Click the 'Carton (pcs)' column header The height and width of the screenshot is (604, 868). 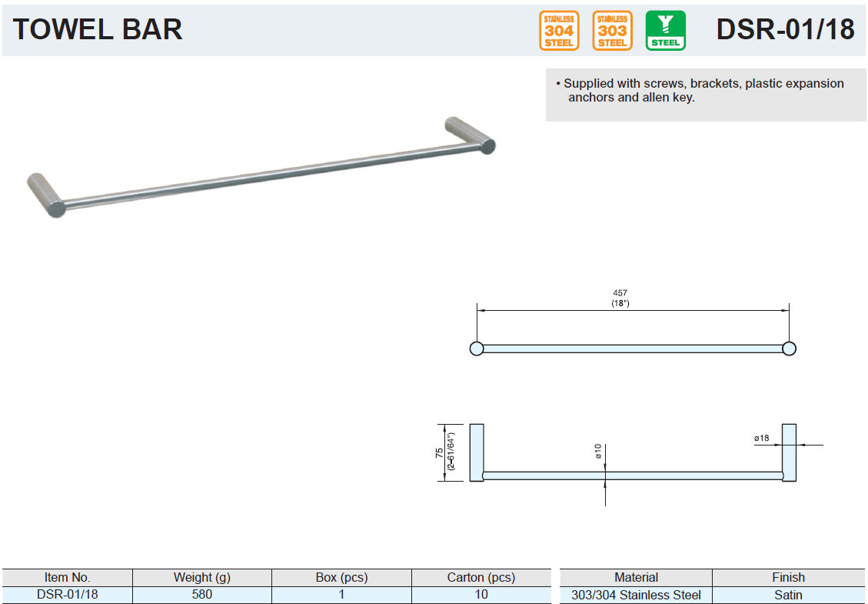click(481, 577)
